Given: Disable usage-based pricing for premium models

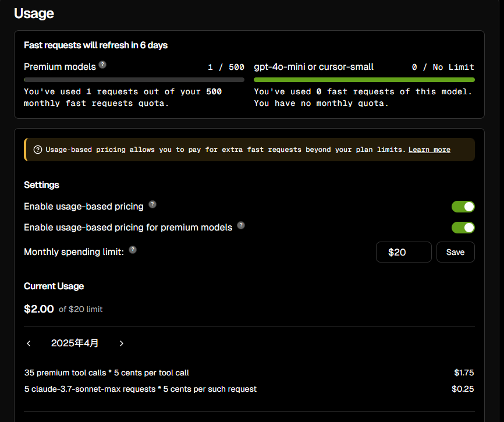Looking at the screenshot, I should point(463,228).
